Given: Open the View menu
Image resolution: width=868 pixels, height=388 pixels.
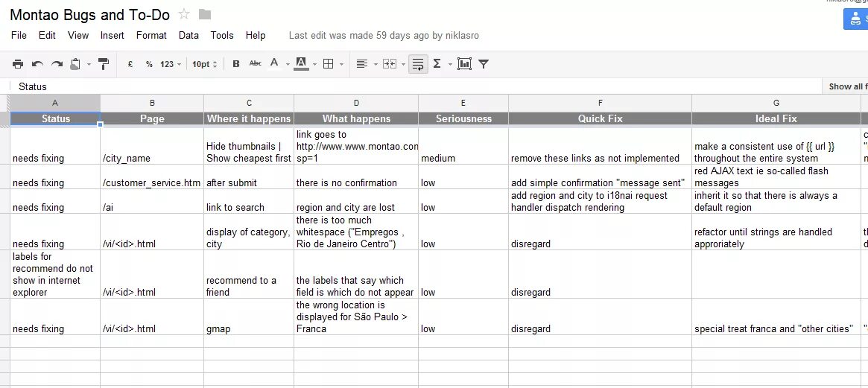Looking at the screenshot, I should (78, 36).
